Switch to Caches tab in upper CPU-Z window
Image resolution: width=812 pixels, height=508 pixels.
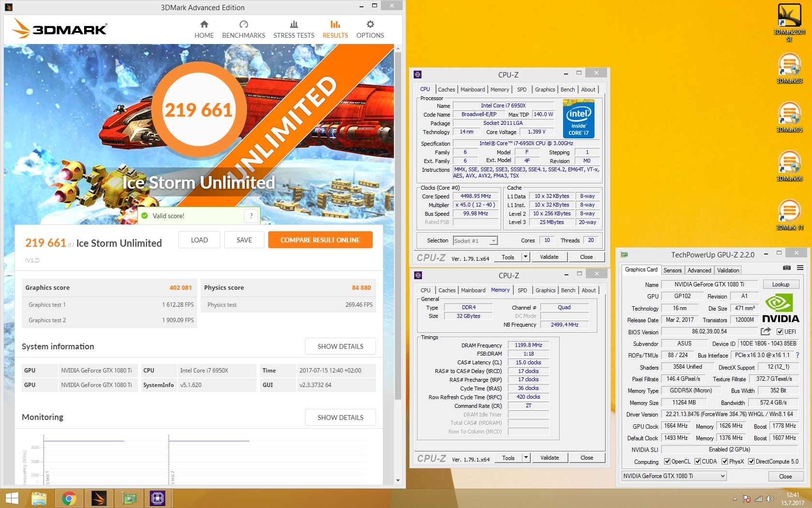[446, 90]
